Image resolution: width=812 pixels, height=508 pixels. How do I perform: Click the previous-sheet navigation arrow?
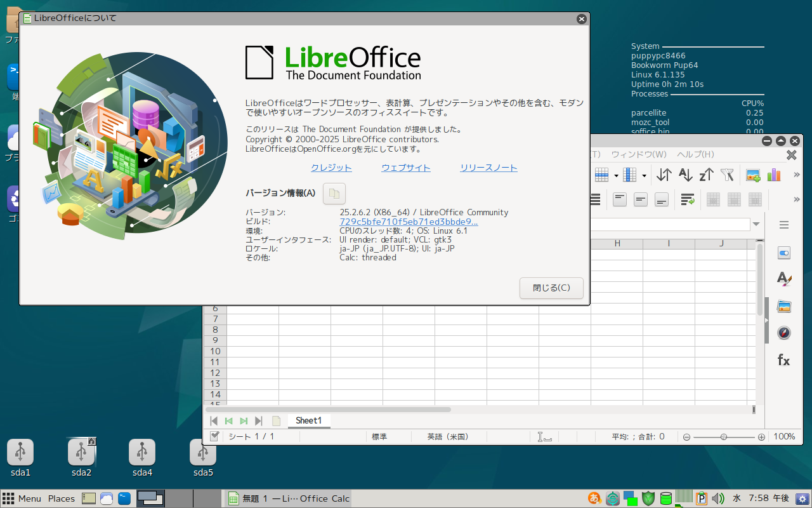[x=228, y=421]
